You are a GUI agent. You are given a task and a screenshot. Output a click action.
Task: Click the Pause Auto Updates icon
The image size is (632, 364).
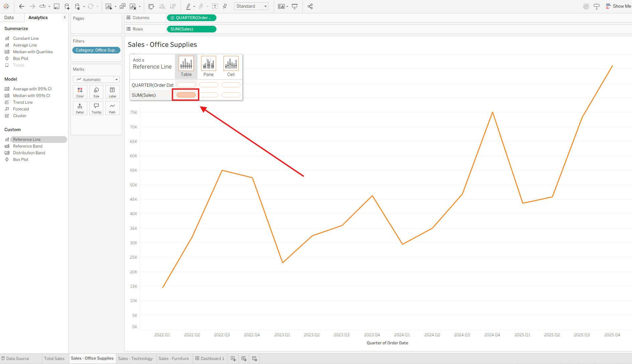click(x=77, y=6)
